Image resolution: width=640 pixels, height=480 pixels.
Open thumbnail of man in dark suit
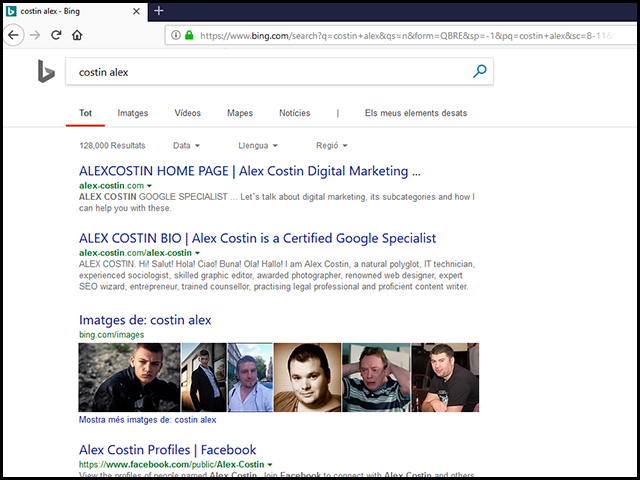[x=204, y=377]
